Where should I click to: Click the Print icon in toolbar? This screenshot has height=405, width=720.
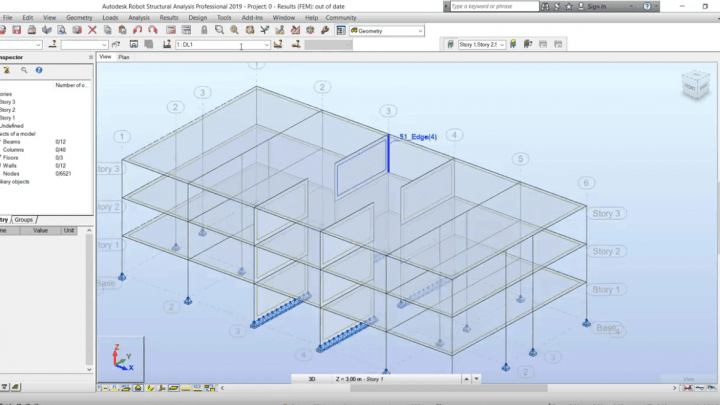pos(32,30)
